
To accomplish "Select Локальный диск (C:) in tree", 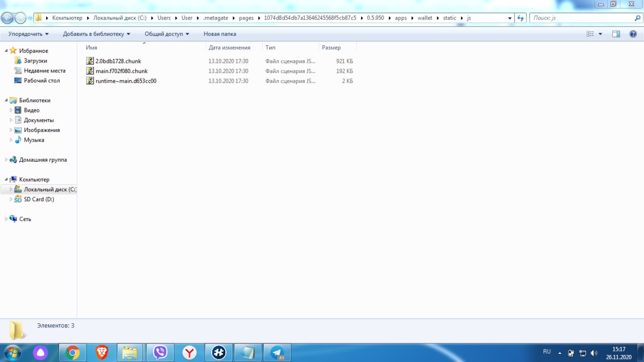I will (x=50, y=189).
